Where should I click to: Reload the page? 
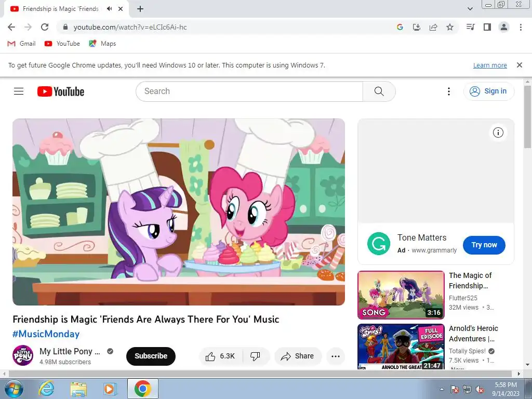(45, 27)
